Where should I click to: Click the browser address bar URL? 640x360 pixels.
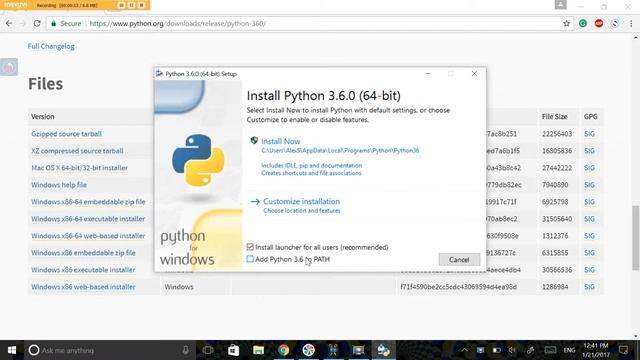178,24
